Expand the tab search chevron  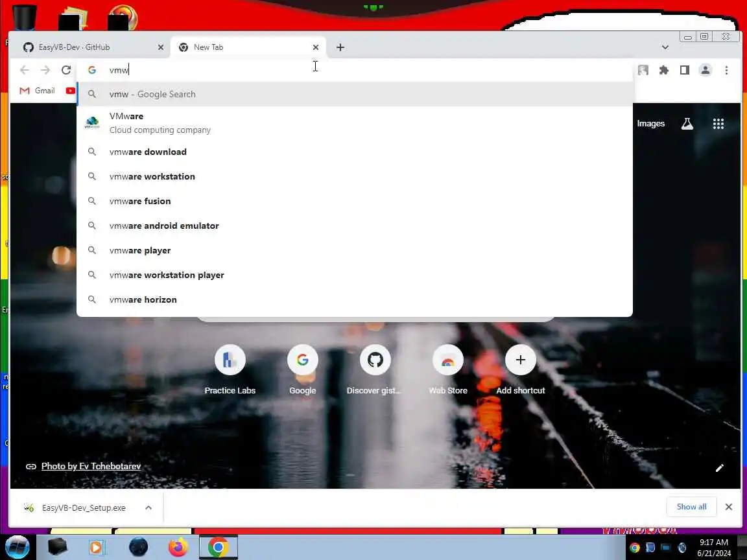(665, 47)
